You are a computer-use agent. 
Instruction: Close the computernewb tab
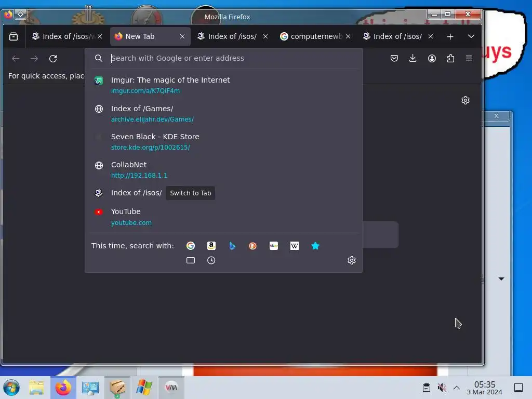tap(348, 36)
